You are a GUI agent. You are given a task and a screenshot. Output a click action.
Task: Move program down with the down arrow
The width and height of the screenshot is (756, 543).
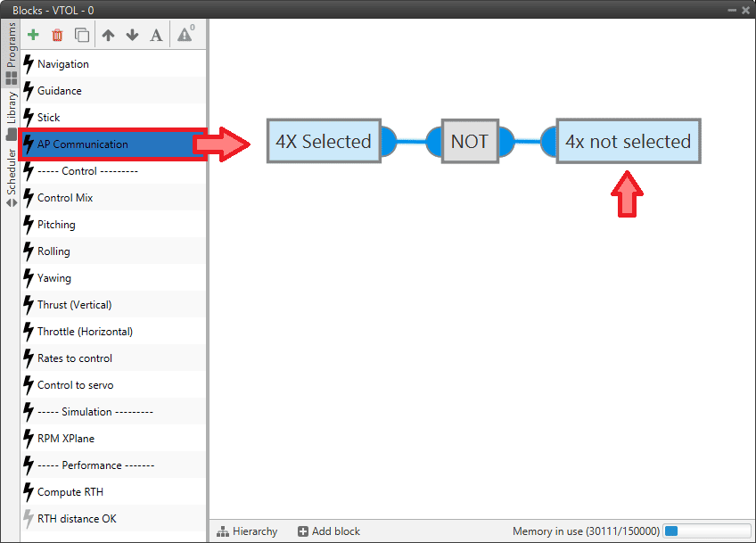pos(132,36)
